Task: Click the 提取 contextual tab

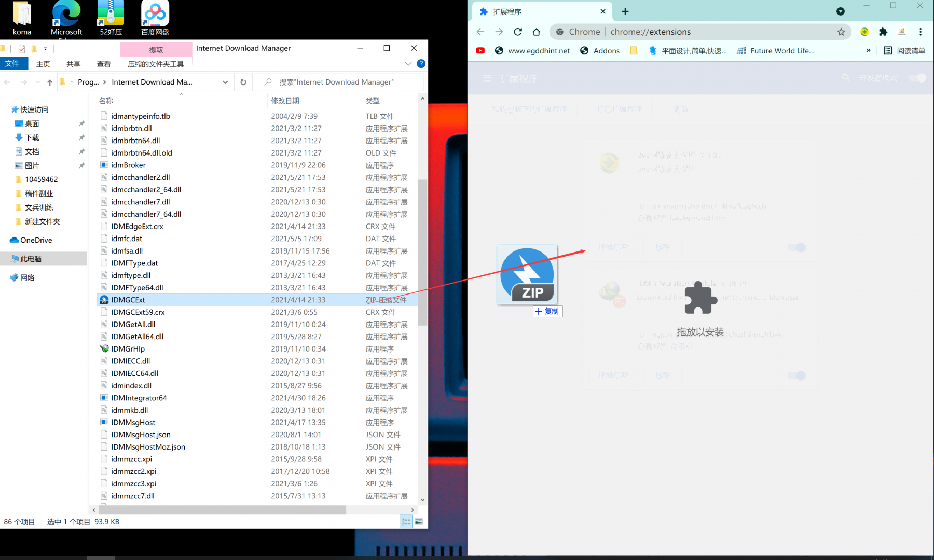Action: [156, 49]
